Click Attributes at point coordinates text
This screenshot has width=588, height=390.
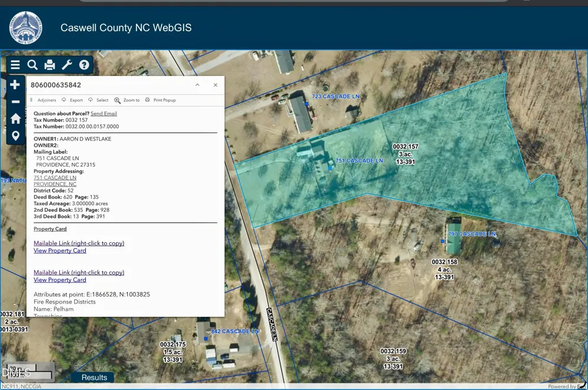92,294
